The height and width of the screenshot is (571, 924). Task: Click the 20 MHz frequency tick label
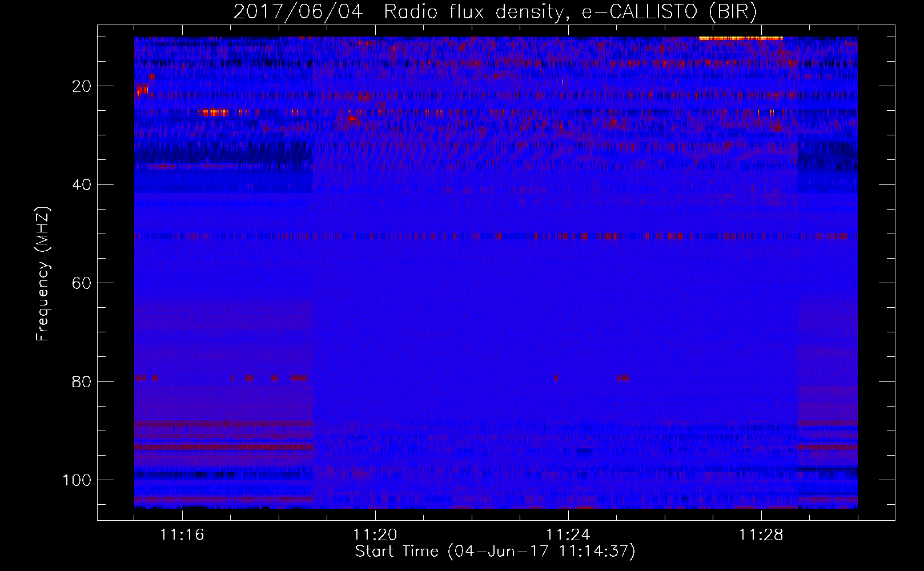(82, 86)
